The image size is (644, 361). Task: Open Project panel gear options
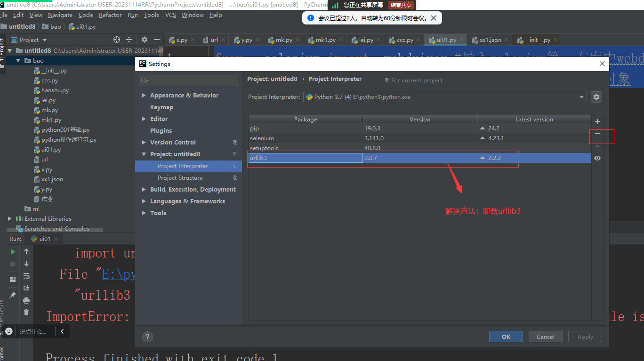tap(145, 40)
